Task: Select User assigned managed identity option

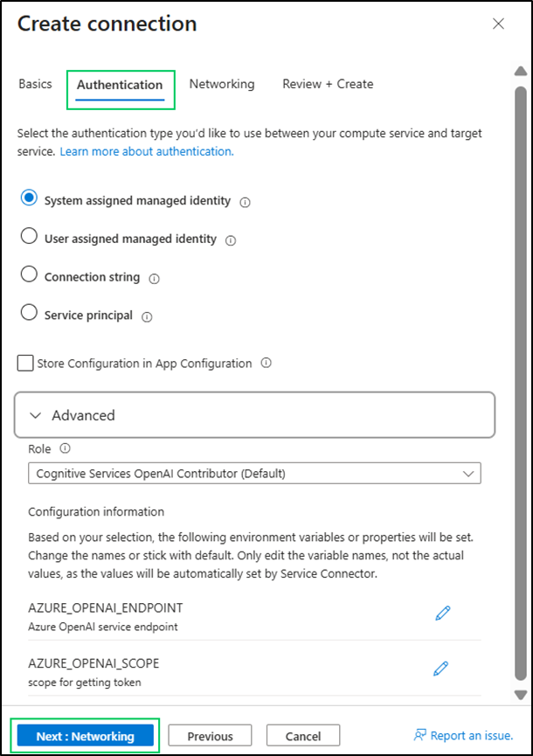Action: (29, 237)
